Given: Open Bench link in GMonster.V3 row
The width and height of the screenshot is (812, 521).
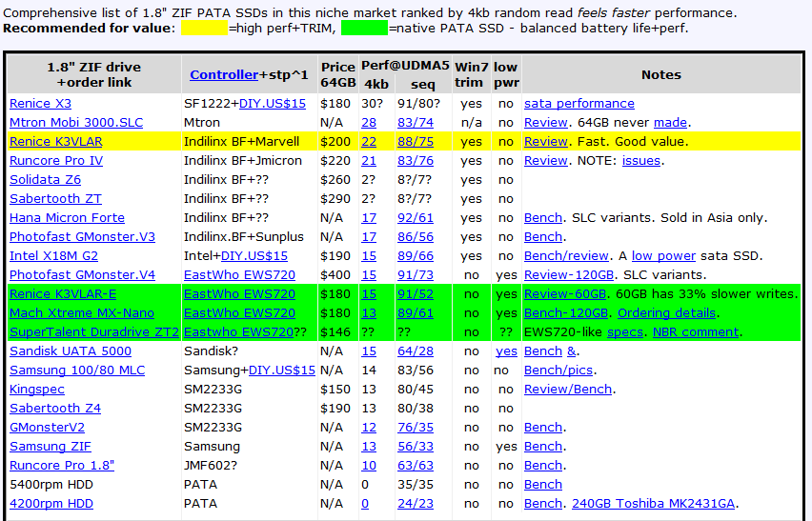Looking at the screenshot, I should point(542,237).
